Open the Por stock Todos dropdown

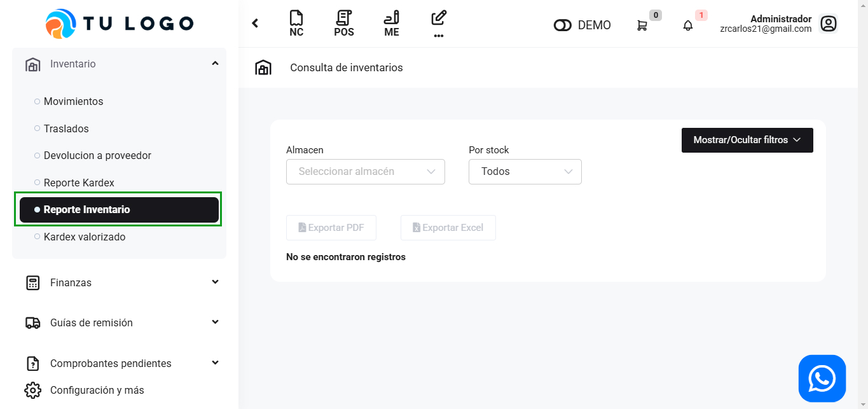(x=525, y=172)
